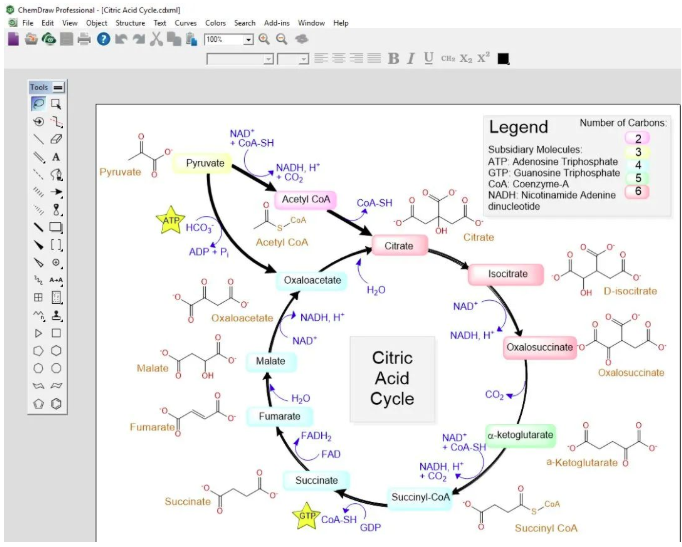
Task: Choose the Multiple Bonds tool
Action: (38, 157)
